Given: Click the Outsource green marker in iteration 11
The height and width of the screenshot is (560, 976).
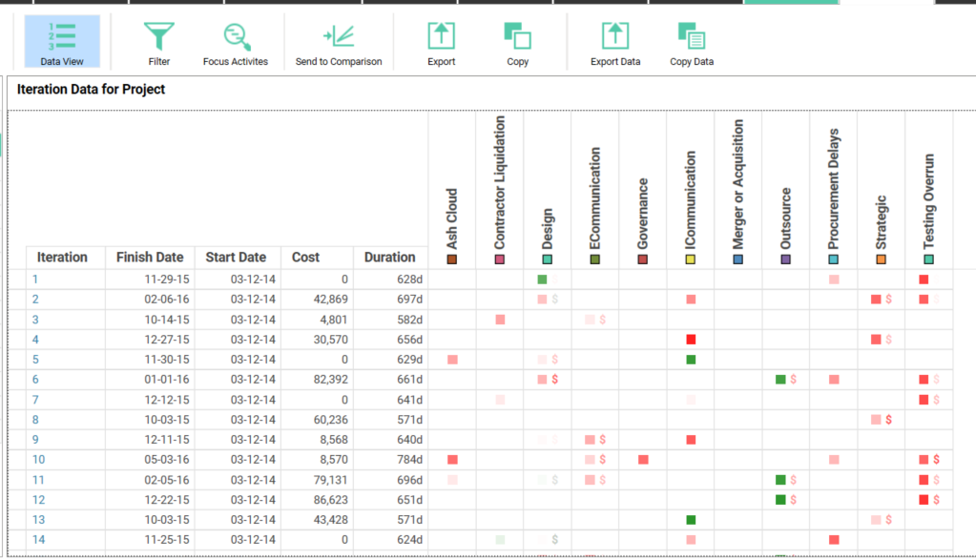Looking at the screenshot, I should 780,480.
